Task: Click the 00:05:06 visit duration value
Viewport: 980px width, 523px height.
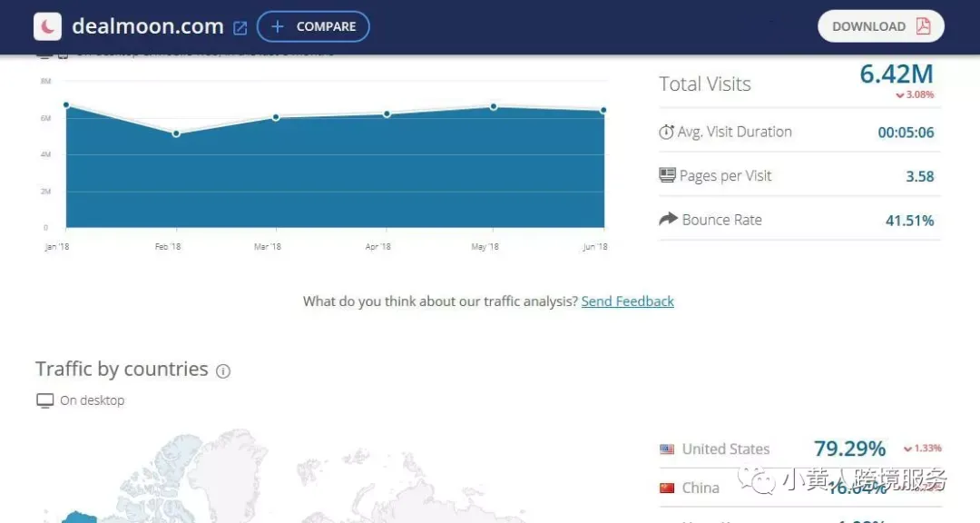Action: 906,132
